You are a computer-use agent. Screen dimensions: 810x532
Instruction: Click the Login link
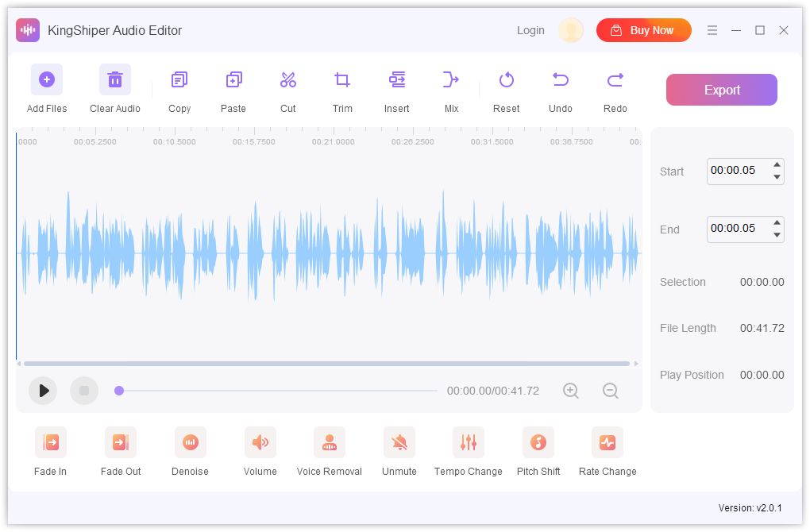click(530, 30)
